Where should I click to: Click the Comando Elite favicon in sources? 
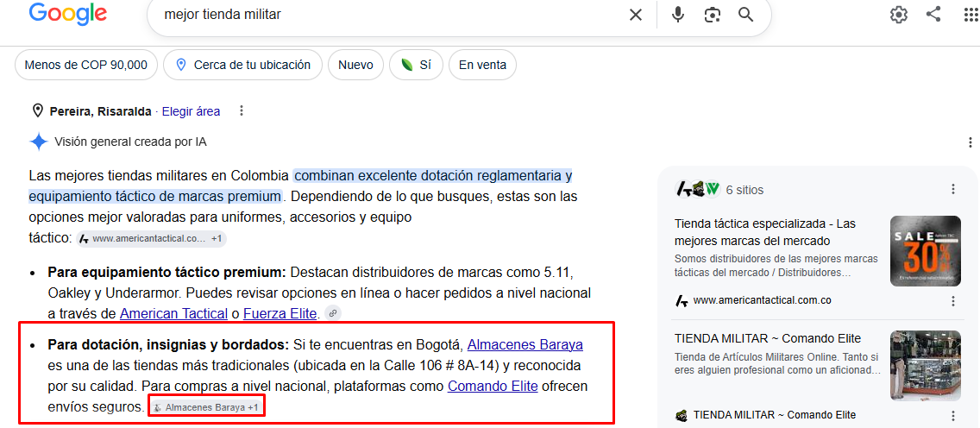682,415
